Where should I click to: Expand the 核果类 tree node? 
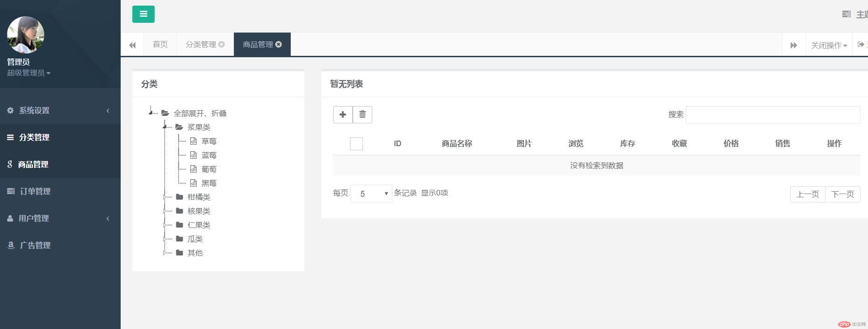coord(164,211)
